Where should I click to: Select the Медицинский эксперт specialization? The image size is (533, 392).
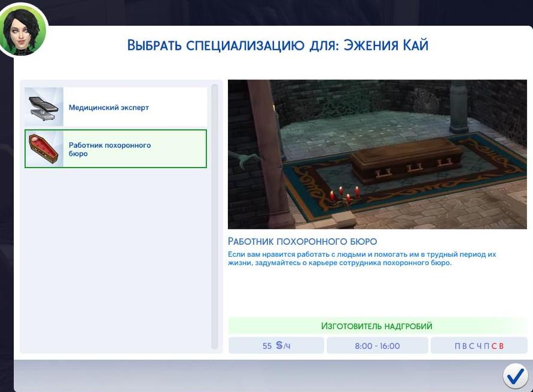coord(115,107)
